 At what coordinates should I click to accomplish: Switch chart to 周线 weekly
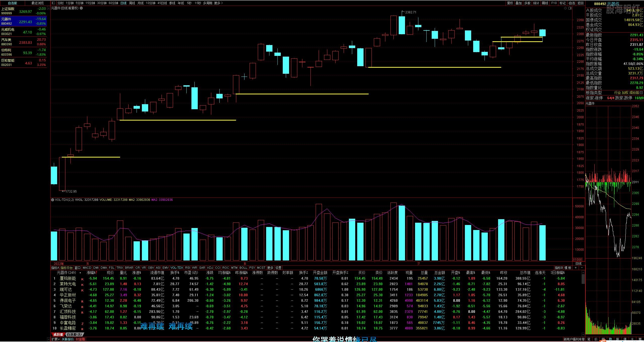point(132,3)
